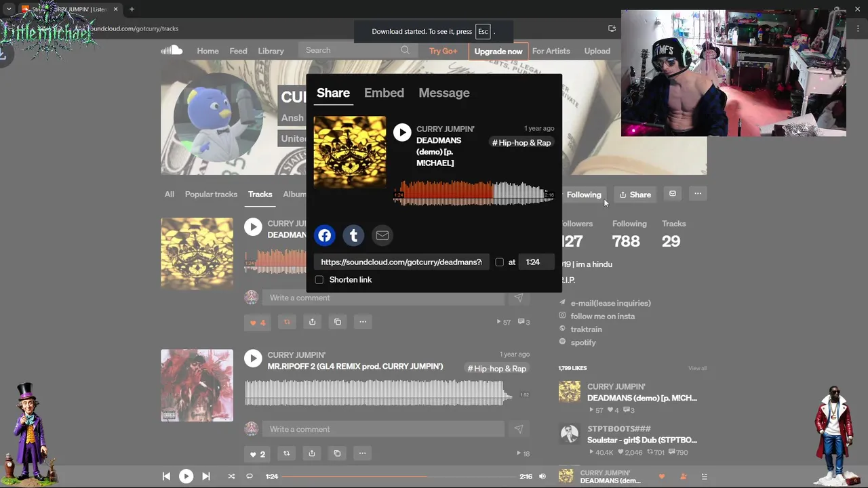Image resolution: width=868 pixels, height=488 pixels.
Task: Play from the bottom player bar
Action: point(186,476)
